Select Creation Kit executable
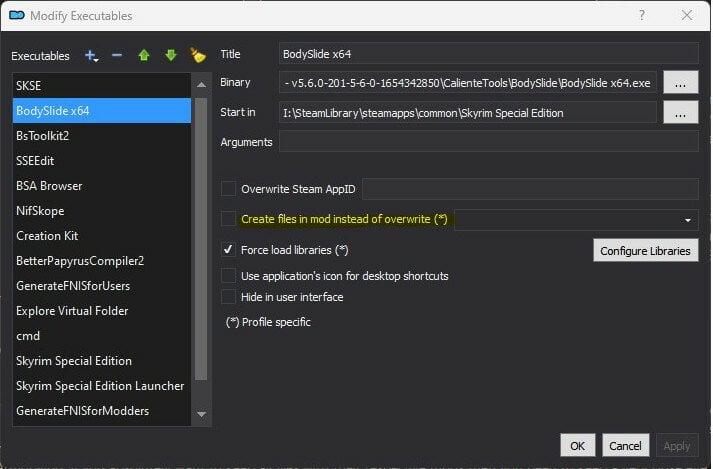Screen dimensions: 713x469 click(102, 236)
